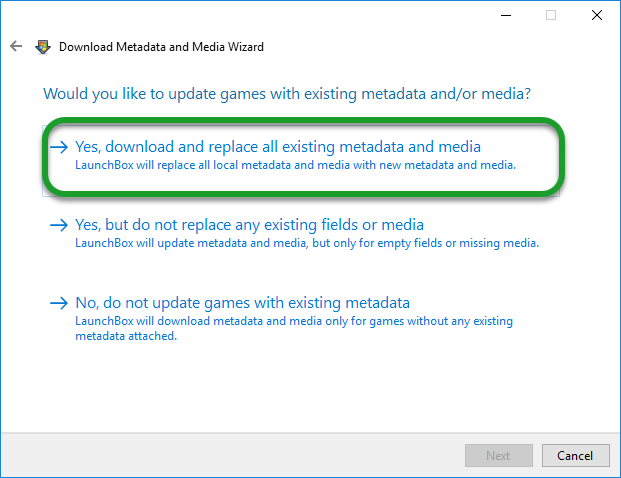Cancel the metadata wizard
Image resolution: width=621 pixels, height=478 pixels.
(x=575, y=455)
